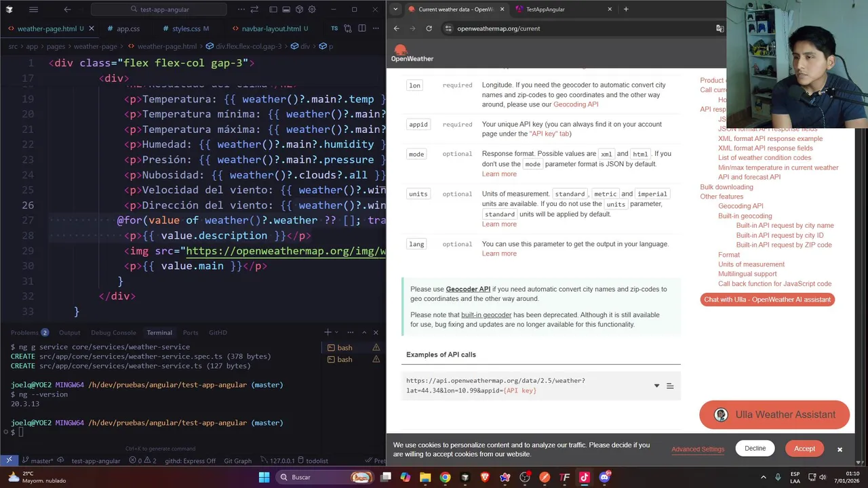Click the site information icon in address bar
The image size is (868, 488).
pos(448,28)
